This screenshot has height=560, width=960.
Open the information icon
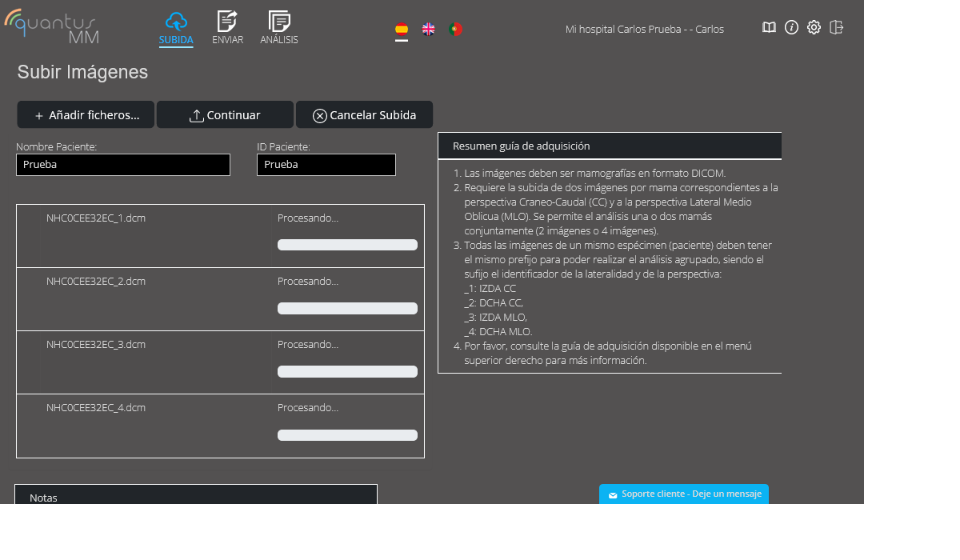click(x=791, y=27)
